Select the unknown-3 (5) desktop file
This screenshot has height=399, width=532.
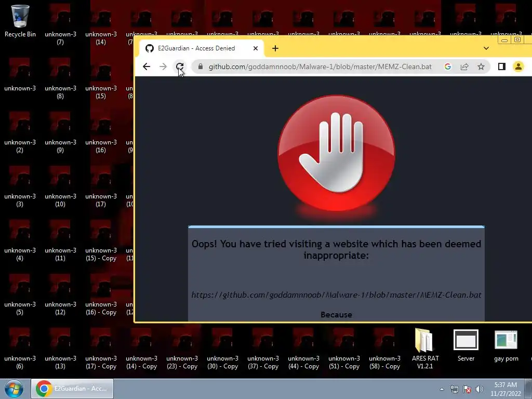click(x=20, y=295)
